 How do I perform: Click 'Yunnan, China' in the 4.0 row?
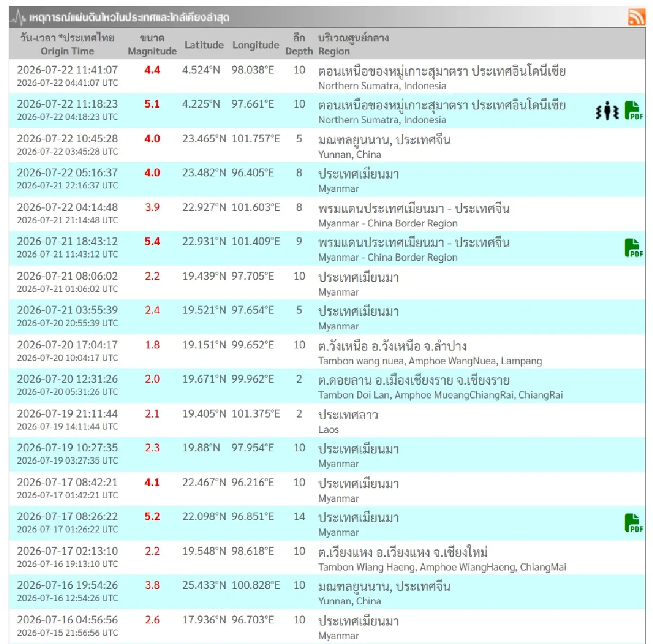(349, 155)
